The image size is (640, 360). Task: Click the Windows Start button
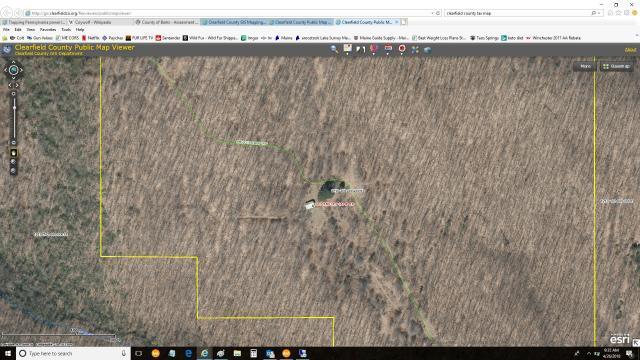[8, 353]
